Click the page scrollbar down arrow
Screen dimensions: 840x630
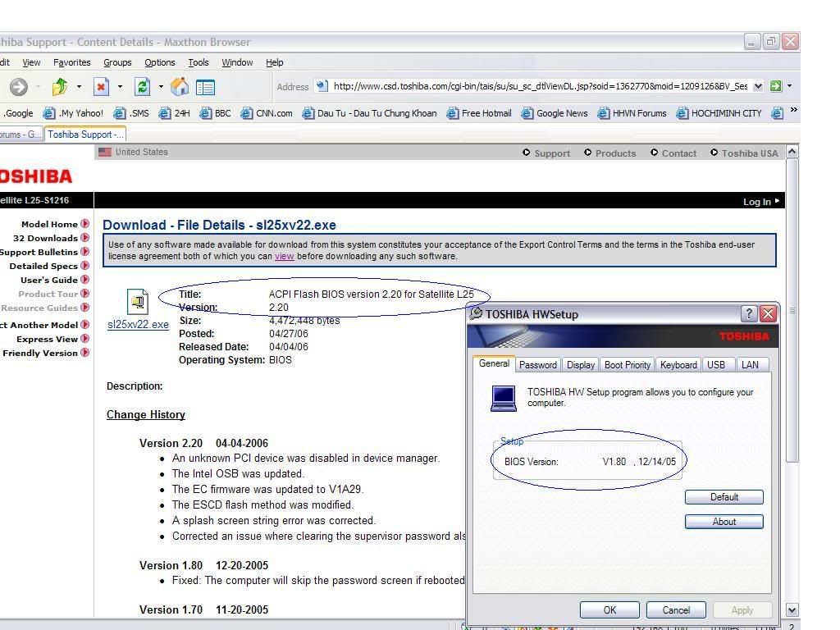tap(792, 610)
